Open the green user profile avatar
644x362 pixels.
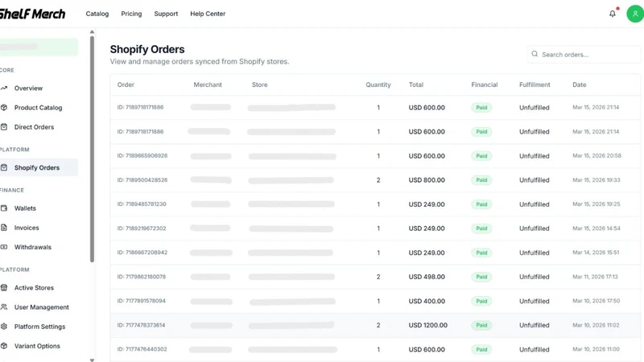click(635, 14)
